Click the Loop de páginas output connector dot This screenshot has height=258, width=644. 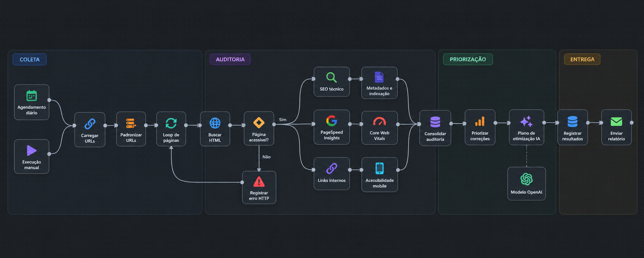tap(186, 125)
